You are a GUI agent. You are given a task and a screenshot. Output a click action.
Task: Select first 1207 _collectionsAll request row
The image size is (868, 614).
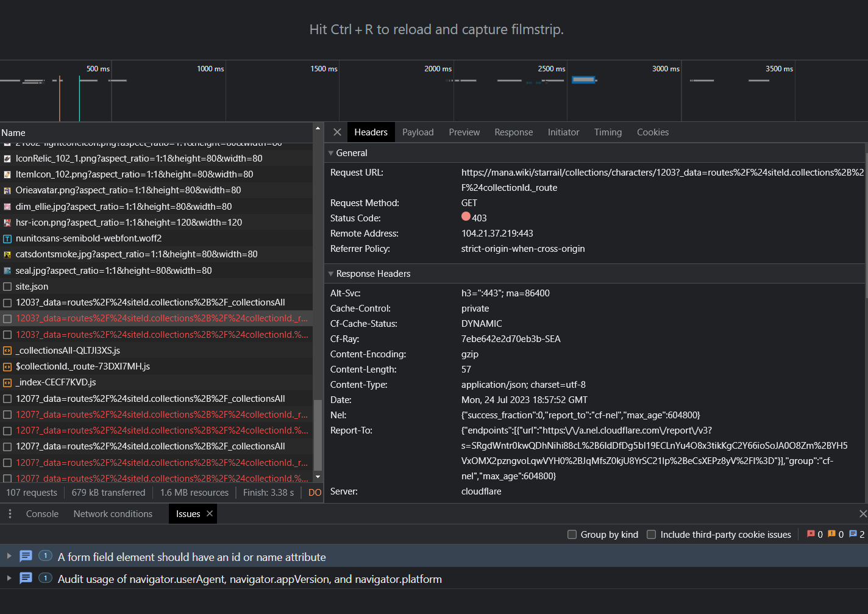[156, 399]
